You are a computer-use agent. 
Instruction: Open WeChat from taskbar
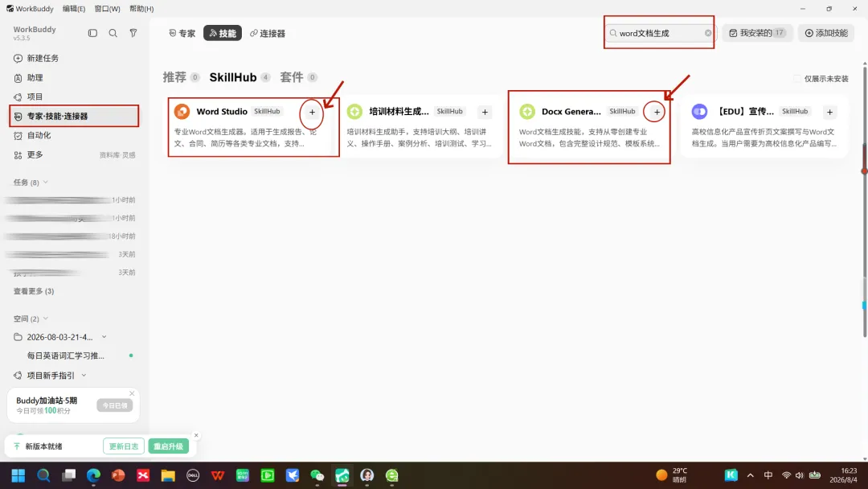click(x=317, y=475)
